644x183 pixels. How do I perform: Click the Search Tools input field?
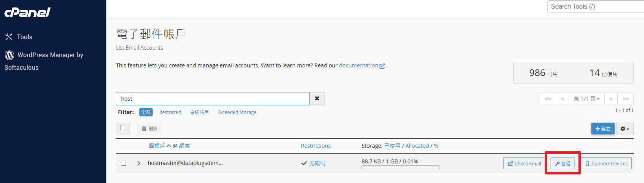click(595, 7)
